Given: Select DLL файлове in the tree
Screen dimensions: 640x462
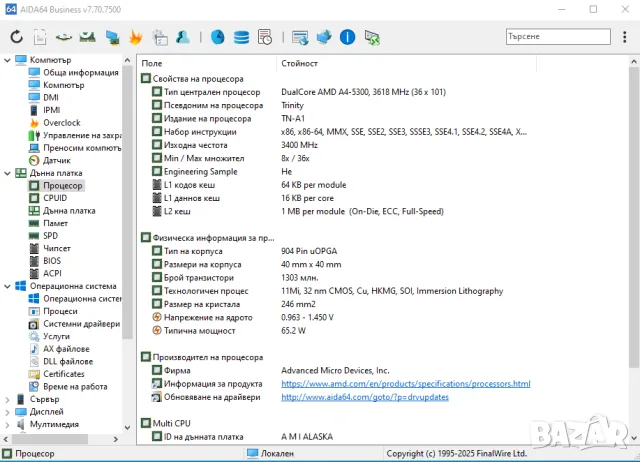Looking at the screenshot, I should pyautogui.click(x=68, y=362).
